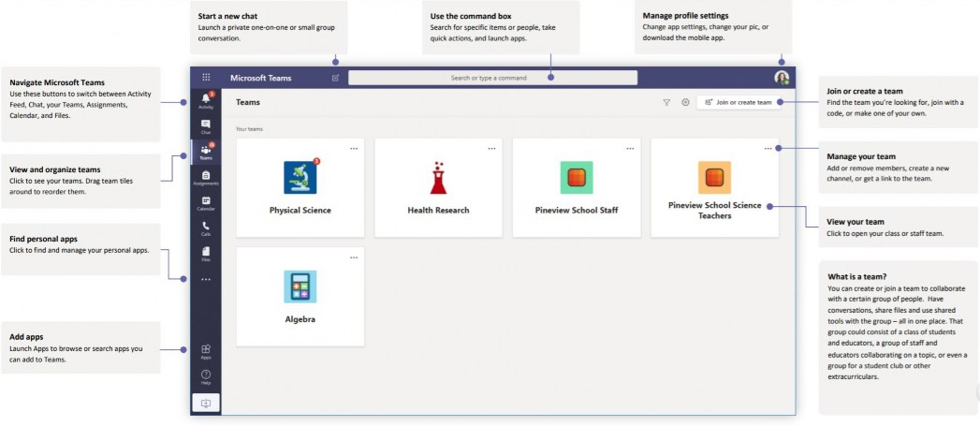Launch Apps store in the sidebar
This screenshot has height=426, width=980.
(x=206, y=352)
